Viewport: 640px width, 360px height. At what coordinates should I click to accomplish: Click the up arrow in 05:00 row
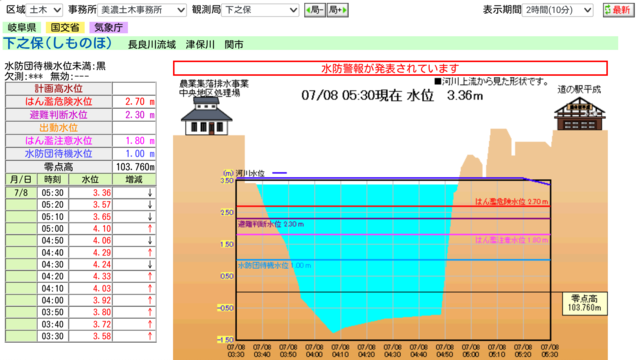click(150, 229)
